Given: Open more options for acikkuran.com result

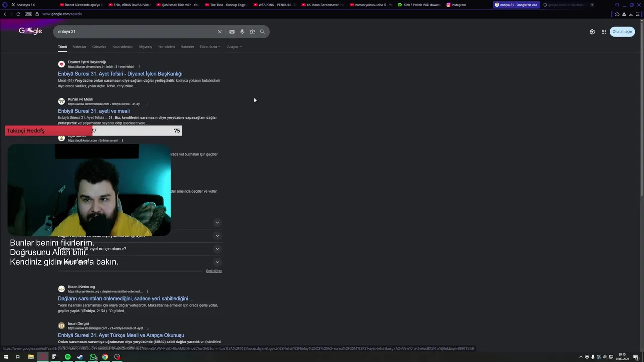Looking at the screenshot, I should click(122, 140).
